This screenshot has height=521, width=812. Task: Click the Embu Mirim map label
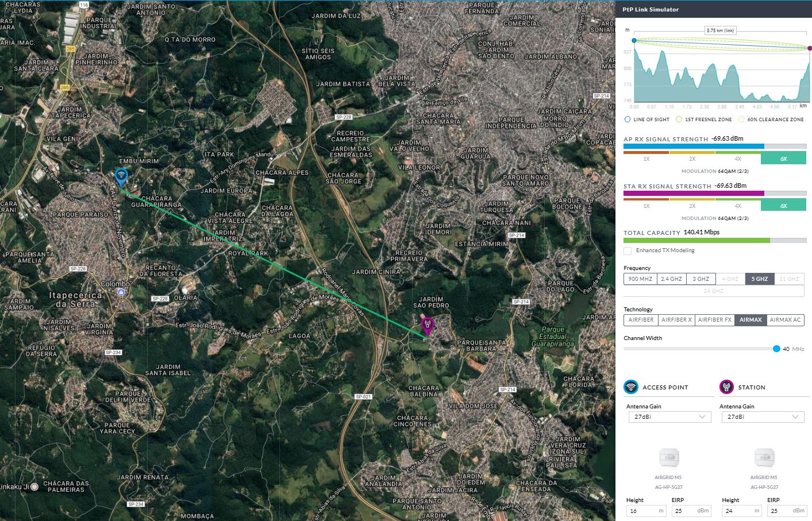click(x=138, y=161)
